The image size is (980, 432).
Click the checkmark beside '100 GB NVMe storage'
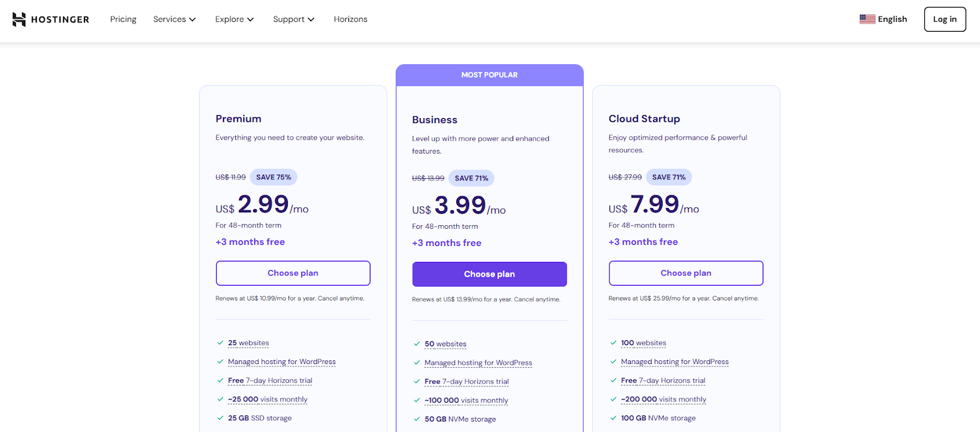613,418
